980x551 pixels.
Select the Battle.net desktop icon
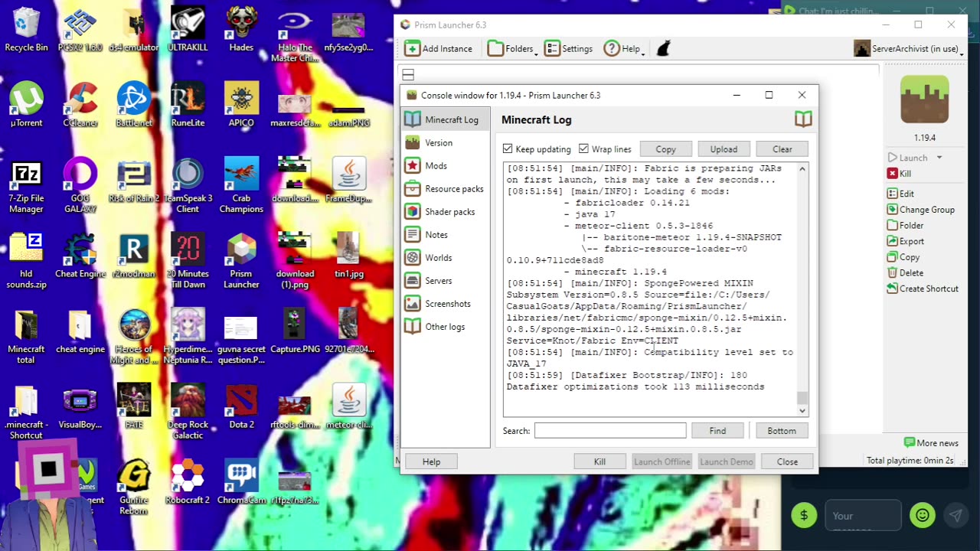coord(134,105)
